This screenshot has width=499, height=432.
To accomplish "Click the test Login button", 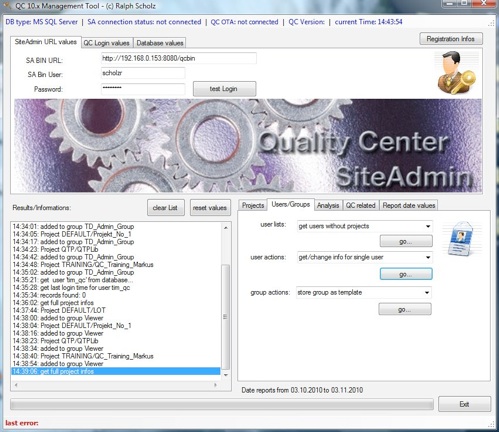I will (x=224, y=89).
